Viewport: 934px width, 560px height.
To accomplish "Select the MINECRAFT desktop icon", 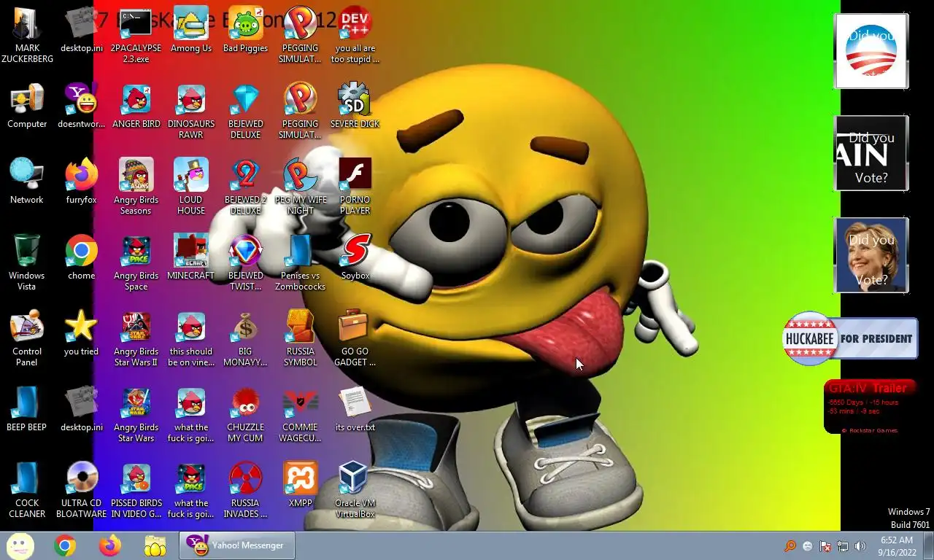I will pos(191,257).
